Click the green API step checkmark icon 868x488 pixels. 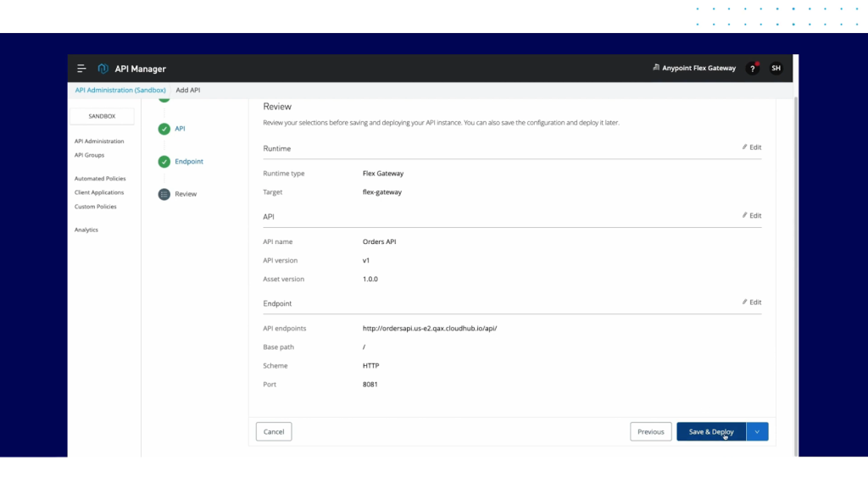pyautogui.click(x=164, y=129)
